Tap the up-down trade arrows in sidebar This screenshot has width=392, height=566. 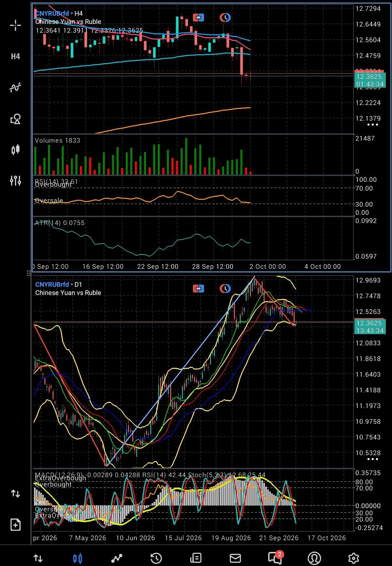[x=15, y=493]
